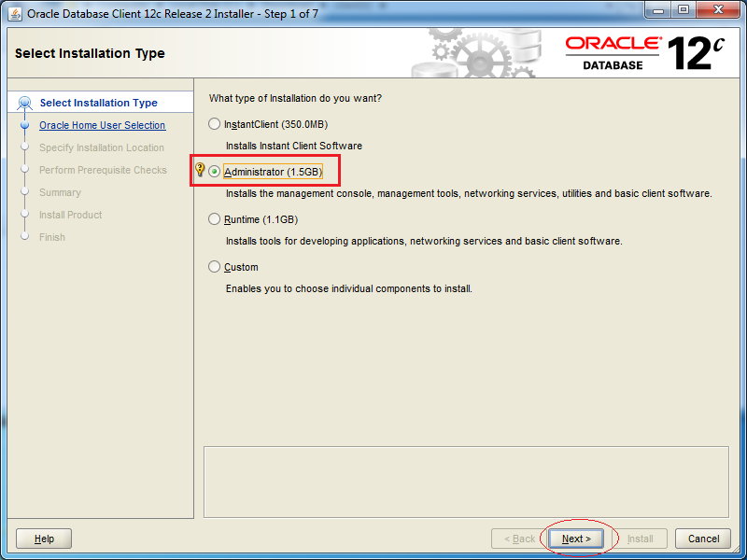Click 'What type of Installation do you want?' text
Image resolution: width=747 pixels, height=560 pixels.
pos(295,99)
